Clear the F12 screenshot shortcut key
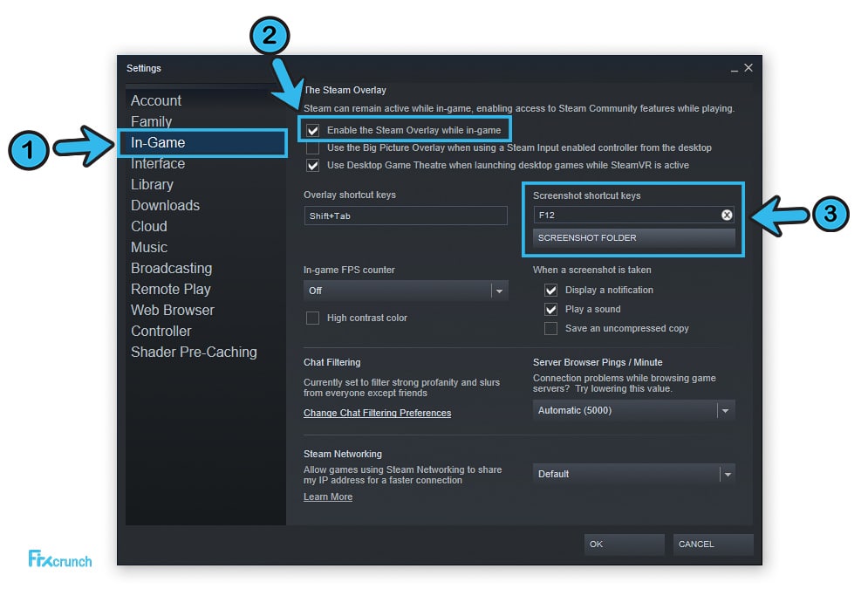 coord(727,216)
